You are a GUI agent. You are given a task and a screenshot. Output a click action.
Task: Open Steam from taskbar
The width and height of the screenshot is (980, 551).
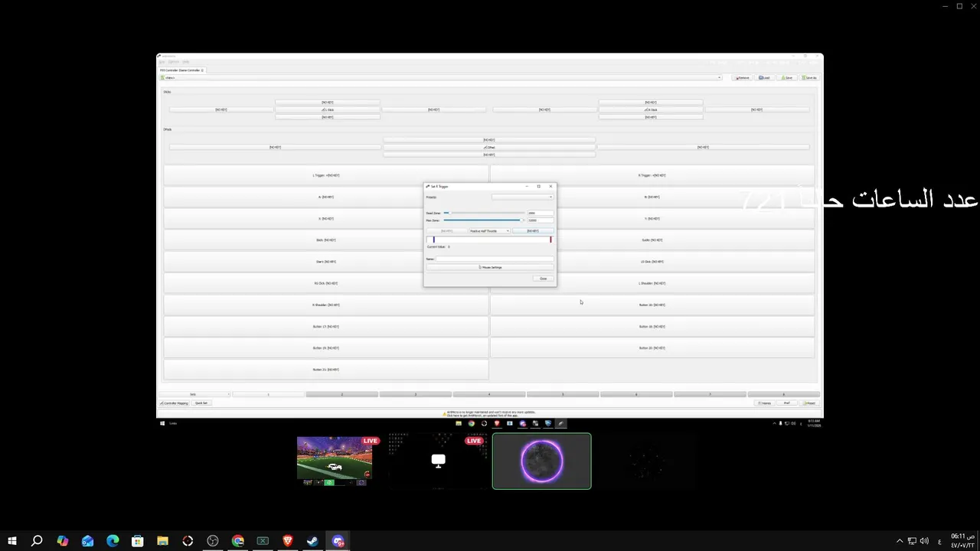(313, 541)
